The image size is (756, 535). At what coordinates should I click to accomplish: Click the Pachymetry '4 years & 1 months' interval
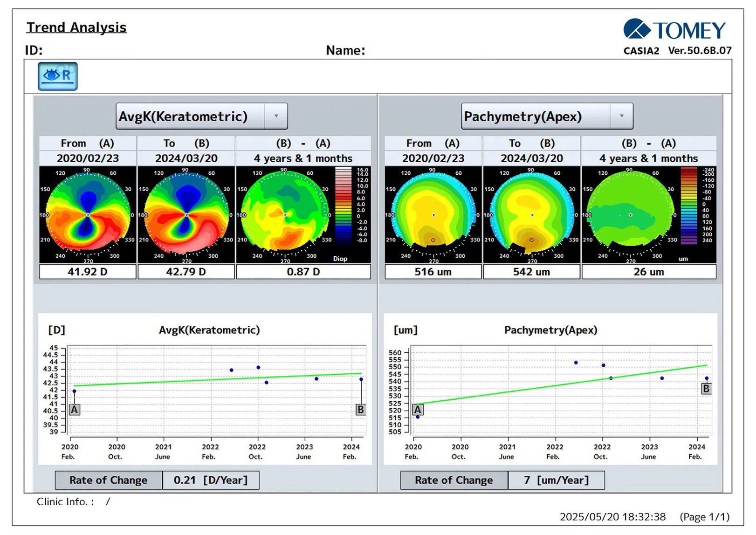coord(649,158)
